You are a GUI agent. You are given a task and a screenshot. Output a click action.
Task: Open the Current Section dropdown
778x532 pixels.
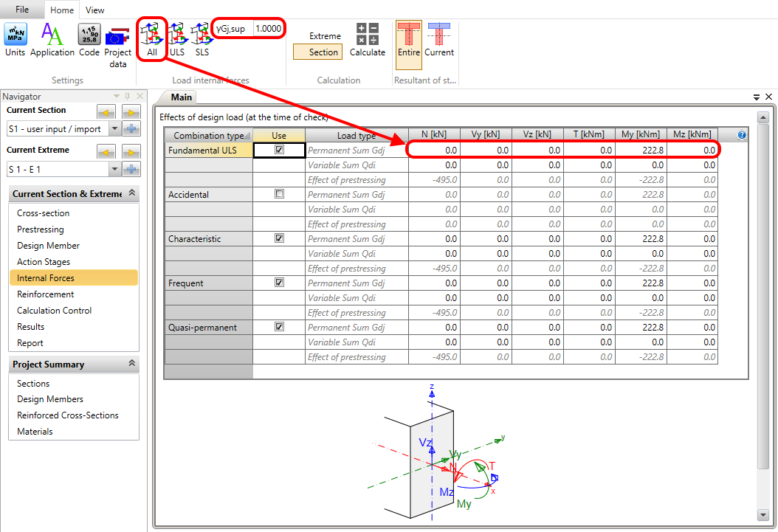pyautogui.click(x=114, y=128)
